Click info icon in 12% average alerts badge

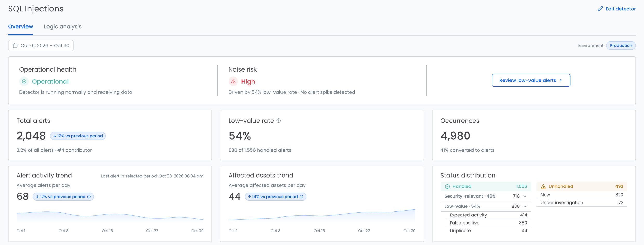89,197
